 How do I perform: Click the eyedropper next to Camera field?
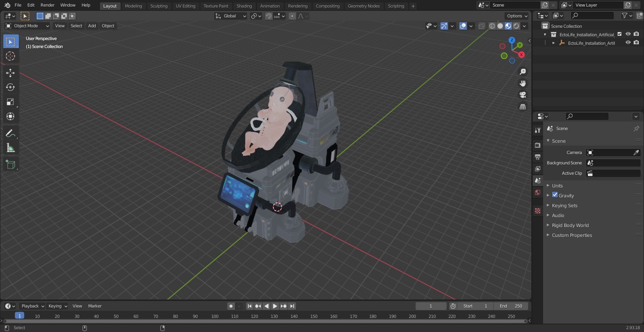636,153
